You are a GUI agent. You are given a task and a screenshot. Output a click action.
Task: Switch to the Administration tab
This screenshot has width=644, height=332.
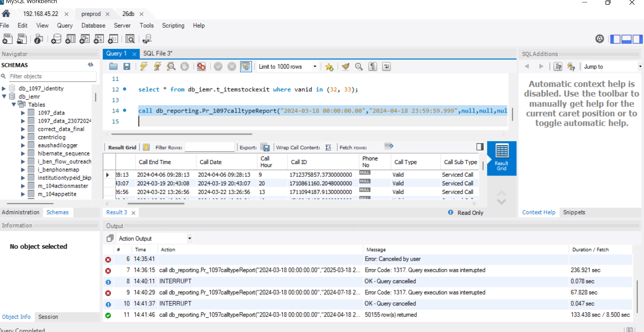point(21,212)
